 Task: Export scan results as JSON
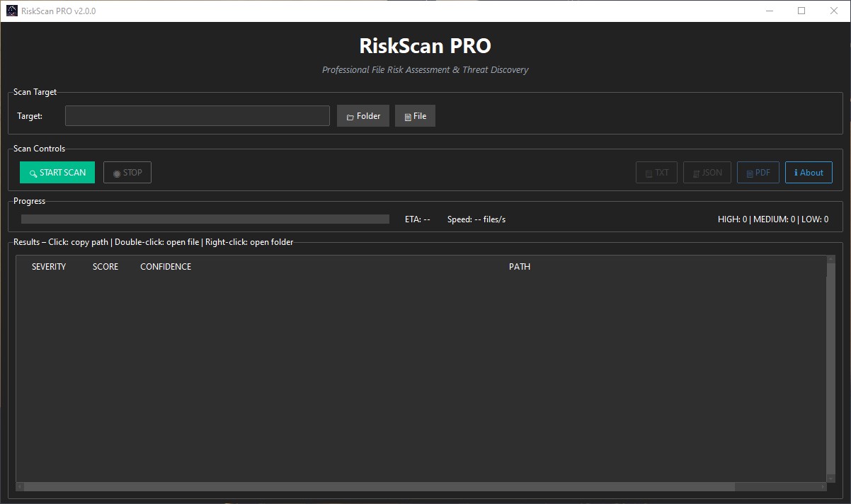click(707, 172)
